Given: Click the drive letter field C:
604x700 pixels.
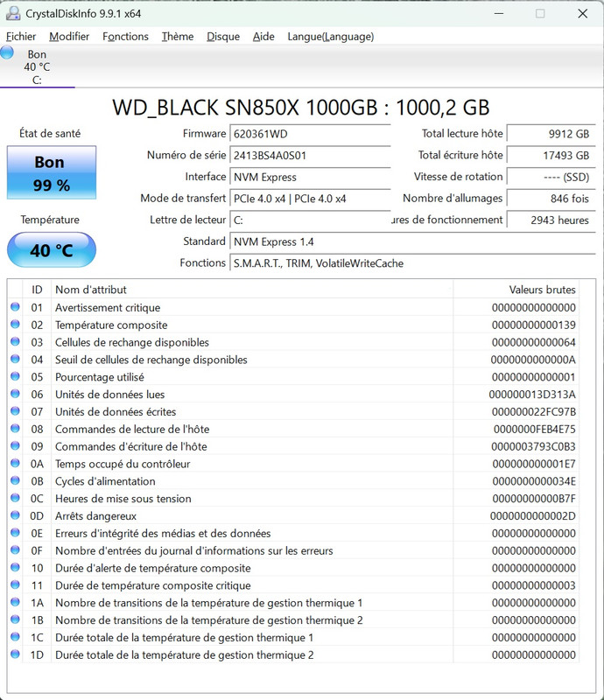Looking at the screenshot, I should click(x=310, y=220).
